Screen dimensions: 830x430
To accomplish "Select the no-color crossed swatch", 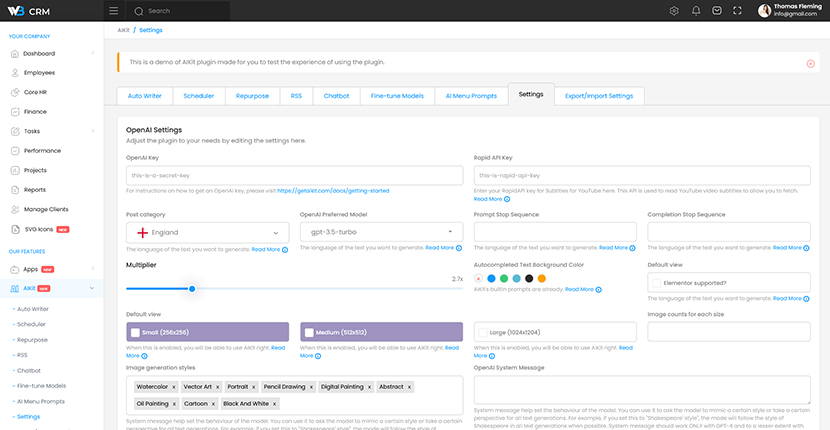I will coord(479,279).
